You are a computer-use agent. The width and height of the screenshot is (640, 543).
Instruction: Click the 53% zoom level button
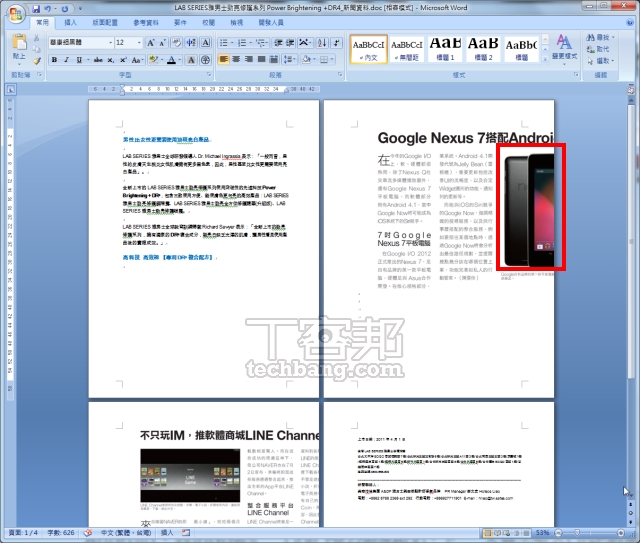point(542,533)
